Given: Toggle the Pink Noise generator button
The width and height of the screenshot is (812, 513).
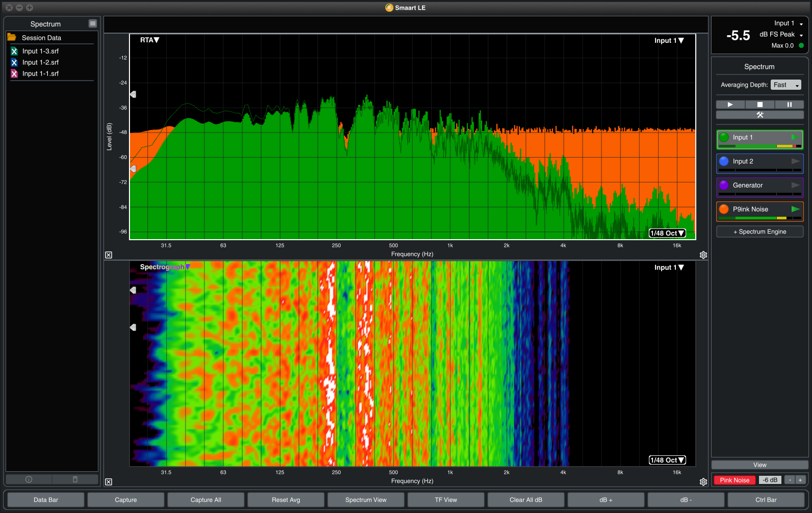Looking at the screenshot, I should tap(735, 480).
